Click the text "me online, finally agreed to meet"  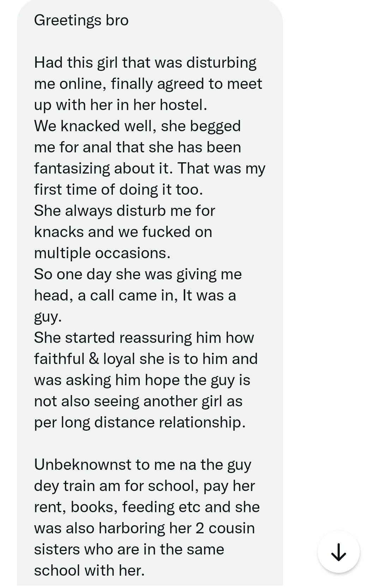pos(148,84)
